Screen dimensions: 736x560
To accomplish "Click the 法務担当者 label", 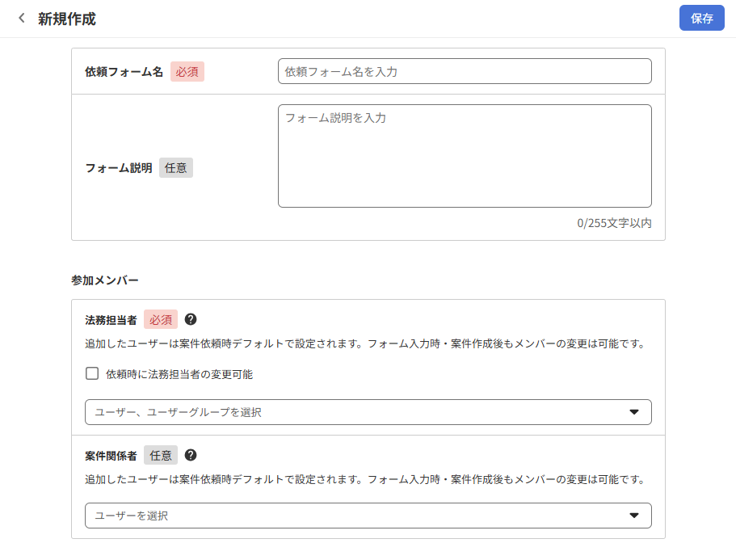I will pyautogui.click(x=111, y=320).
